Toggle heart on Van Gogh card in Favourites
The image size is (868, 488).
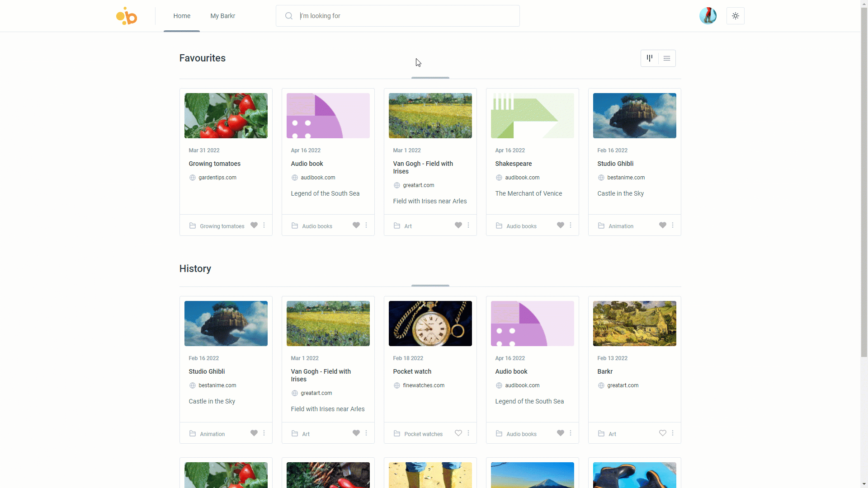tap(458, 225)
